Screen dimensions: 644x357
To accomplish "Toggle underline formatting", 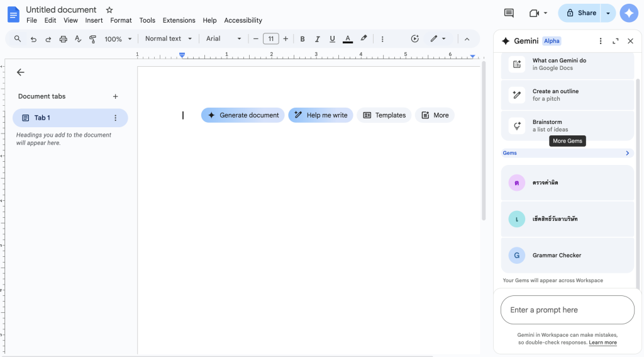I will [332, 39].
